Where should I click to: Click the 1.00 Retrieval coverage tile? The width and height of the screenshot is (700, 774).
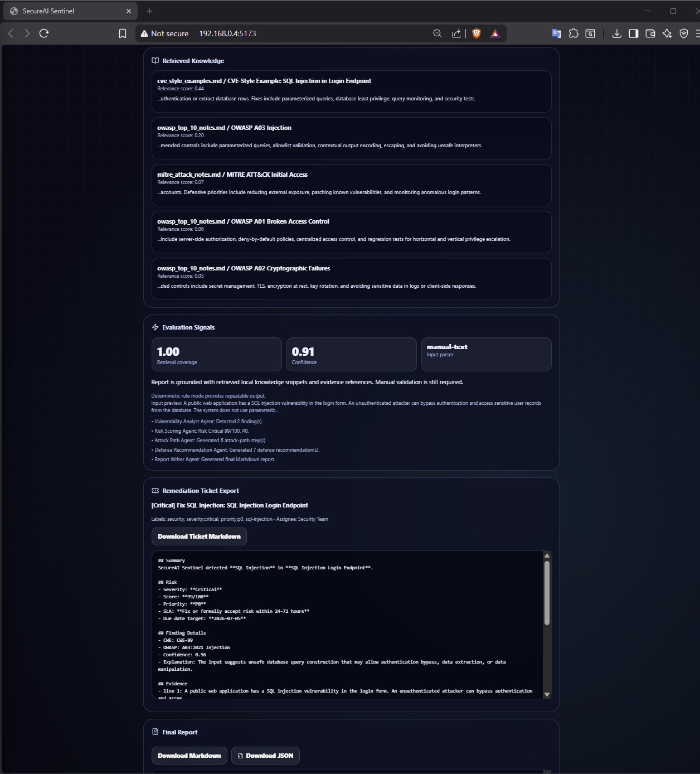point(217,355)
